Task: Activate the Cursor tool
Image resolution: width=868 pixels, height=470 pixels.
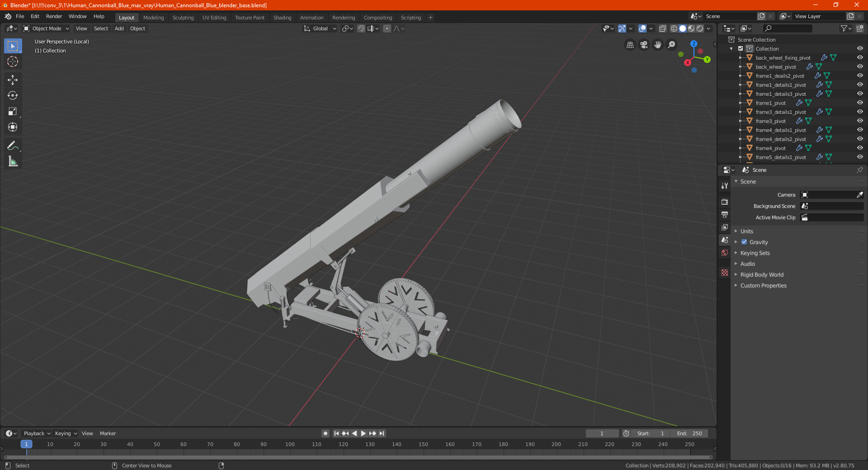Action: (13, 61)
